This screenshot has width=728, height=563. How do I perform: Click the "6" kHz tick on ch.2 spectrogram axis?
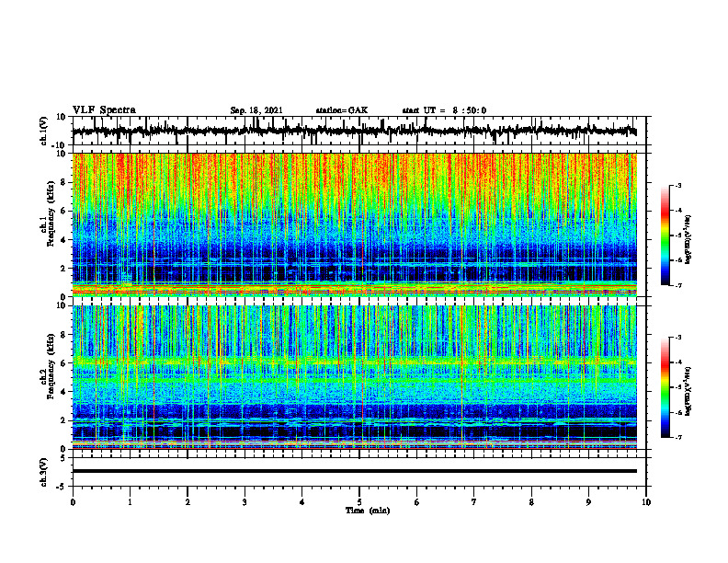[63, 363]
